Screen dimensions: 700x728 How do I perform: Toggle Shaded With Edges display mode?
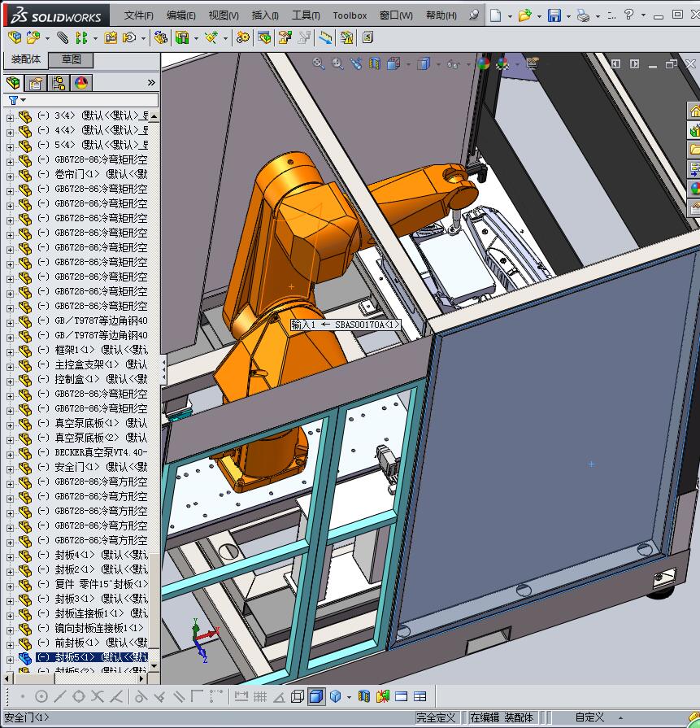(x=316, y=696)
